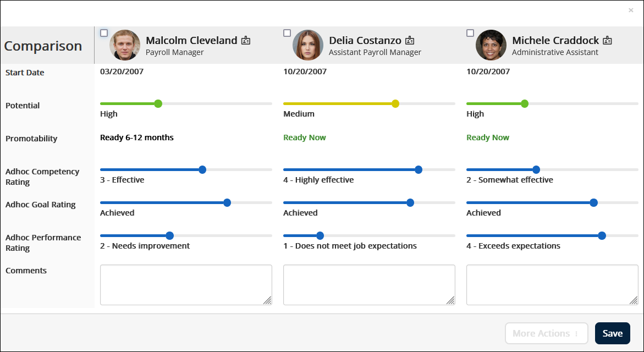Save the comparison

(x=612, y=333)
